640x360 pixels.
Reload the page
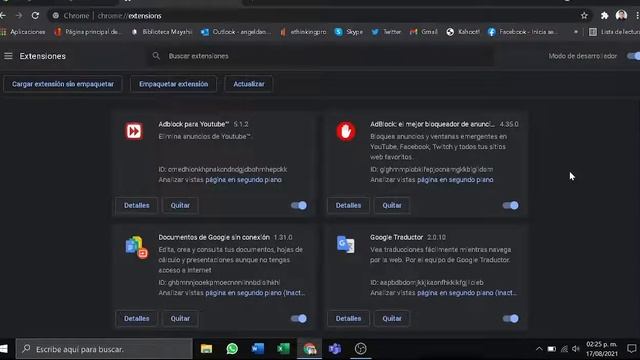click(x=35, y=16)
